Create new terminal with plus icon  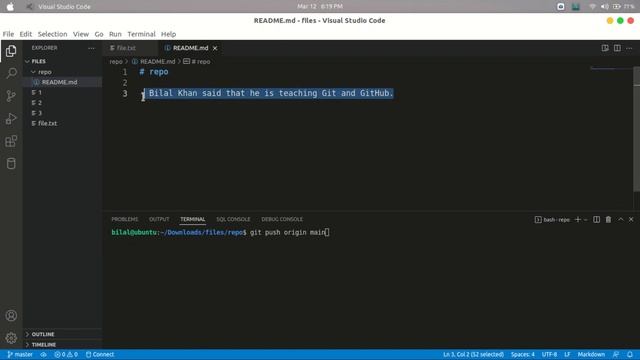pyautogui.click(x=578, y=220)
